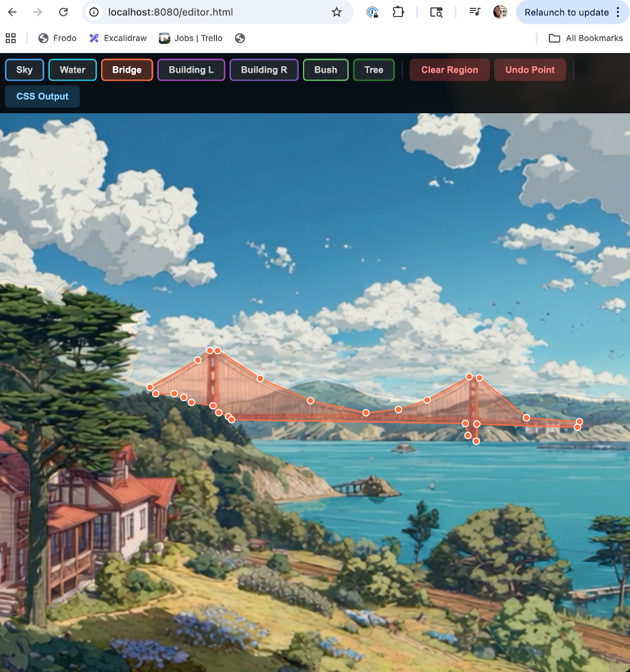Open the All Bookmarks folder

coord(585,38)
